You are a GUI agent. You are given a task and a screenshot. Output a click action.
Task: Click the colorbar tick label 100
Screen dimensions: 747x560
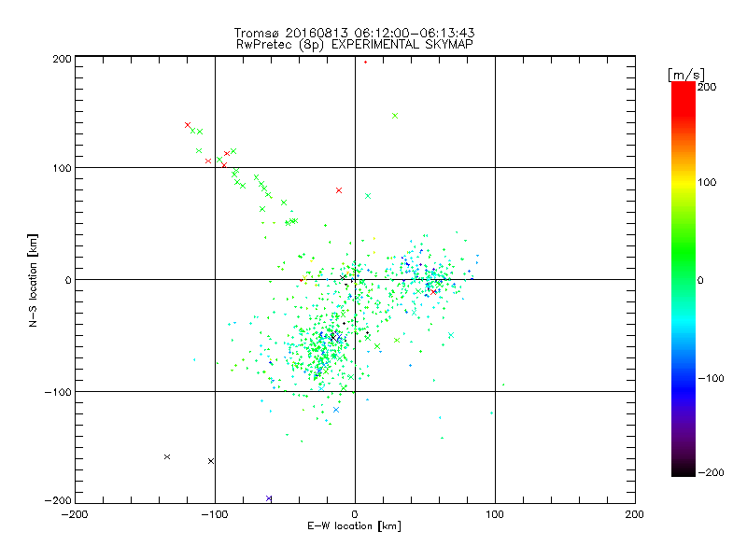[x=707, y=183]
